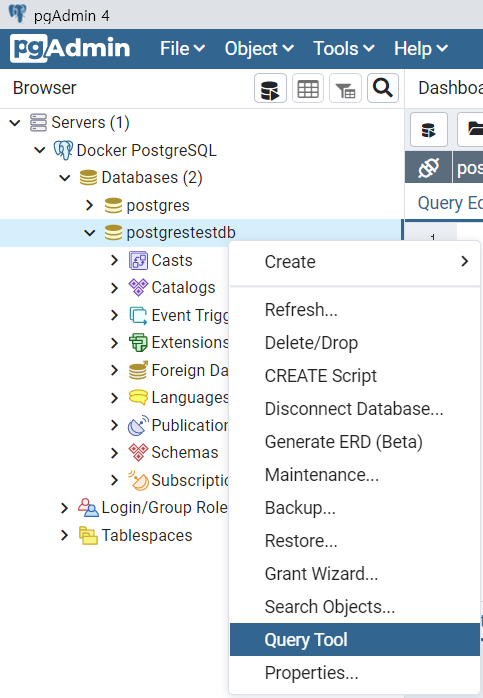Select the Catalogs tree label
The width and height of the screenshot is (483, 698).
[183, 288]
